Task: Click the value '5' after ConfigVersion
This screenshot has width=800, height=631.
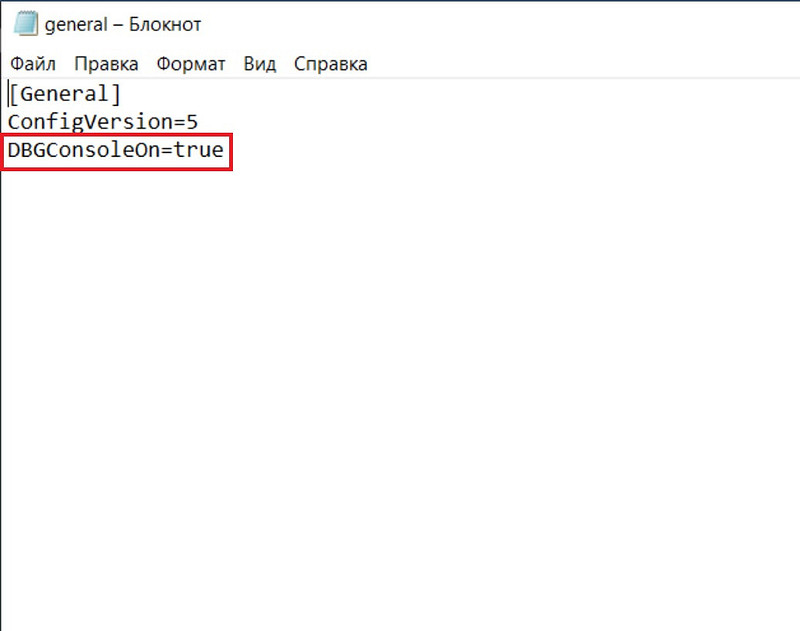Action: (192, 123)
